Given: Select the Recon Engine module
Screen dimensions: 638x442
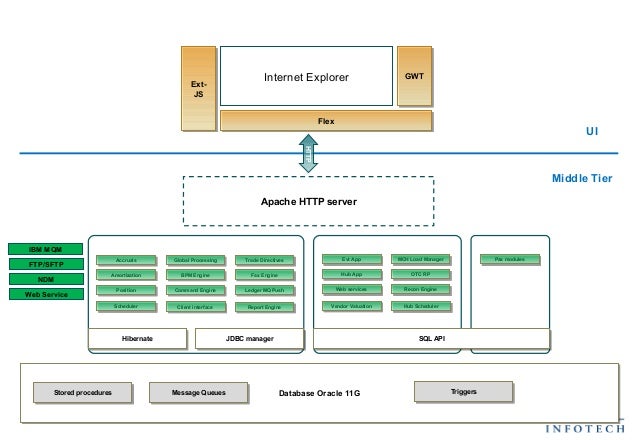Looking at the screenshot, I should point(421,289).
